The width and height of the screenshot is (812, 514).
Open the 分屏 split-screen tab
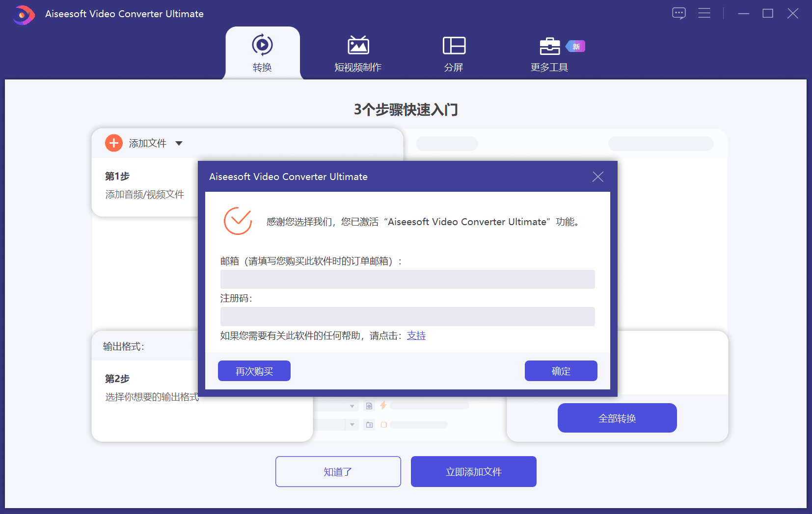[454, 53]
